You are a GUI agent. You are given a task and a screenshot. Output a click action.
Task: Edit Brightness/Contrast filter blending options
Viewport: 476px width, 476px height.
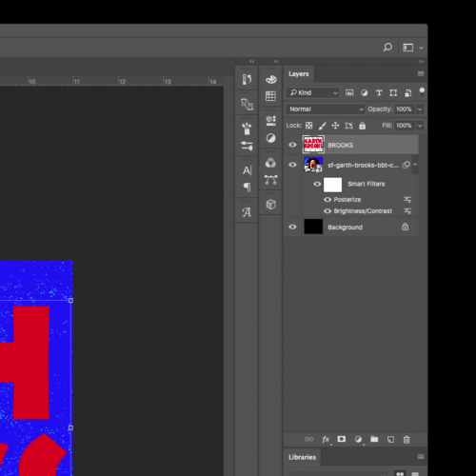(x=407, y=211)
